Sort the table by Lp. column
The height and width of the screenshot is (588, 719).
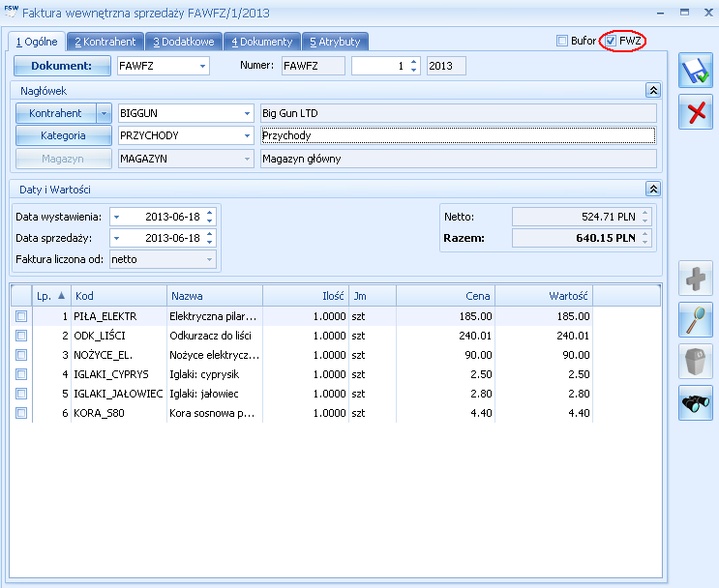click(x=51, y=296)
